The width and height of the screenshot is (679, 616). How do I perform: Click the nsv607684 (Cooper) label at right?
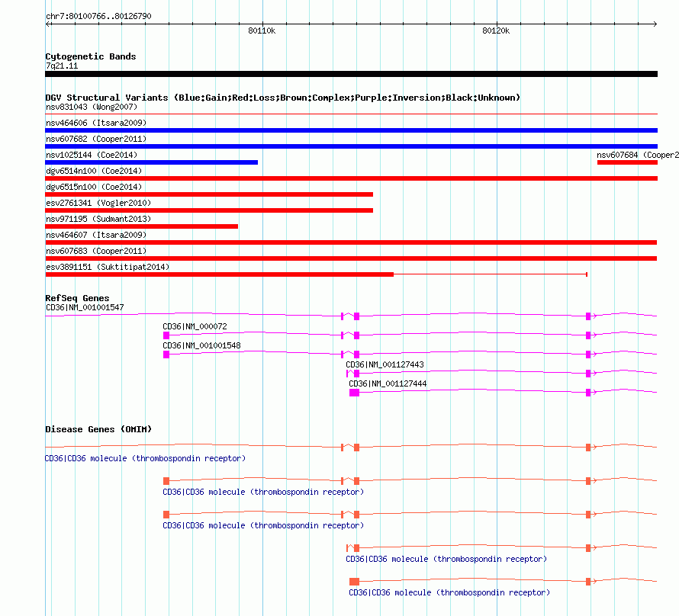pyautogui.click(x=638, y=155)
